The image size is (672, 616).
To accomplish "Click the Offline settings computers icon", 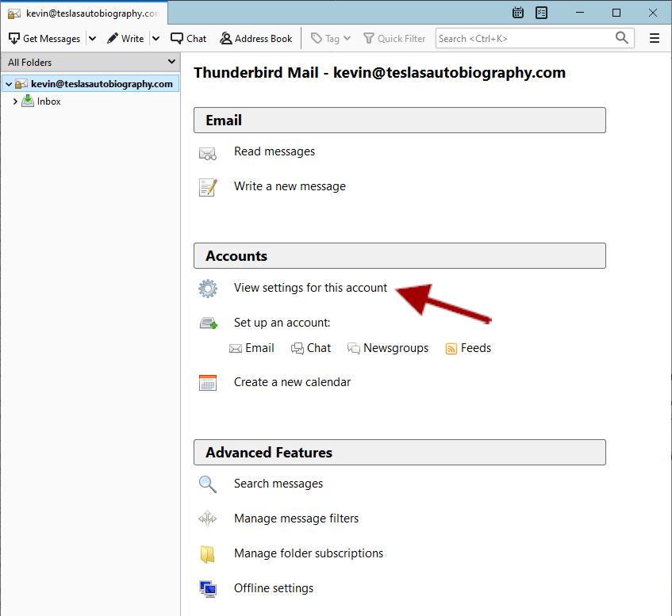I will 209,589.
